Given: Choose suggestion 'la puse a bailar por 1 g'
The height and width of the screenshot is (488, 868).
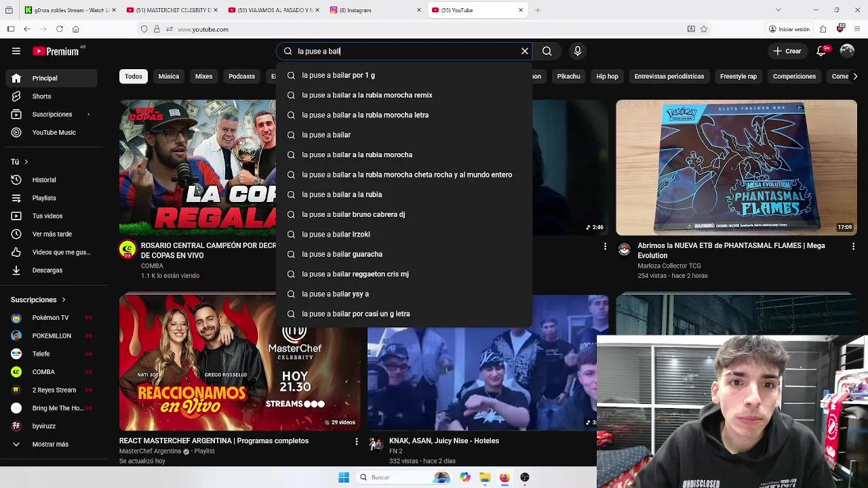Looking at the screenshot, I should 404,75.
